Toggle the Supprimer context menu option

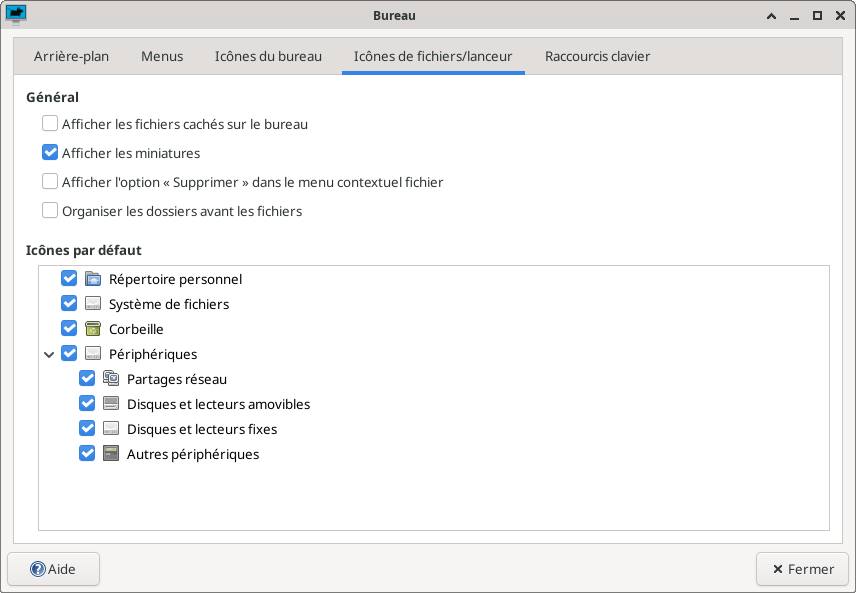pyautogui.click(x=50, y=182)
